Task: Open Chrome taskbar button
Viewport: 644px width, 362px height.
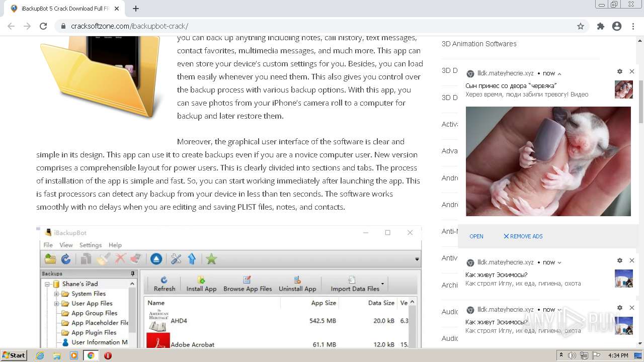Action: tap(91, 355)
